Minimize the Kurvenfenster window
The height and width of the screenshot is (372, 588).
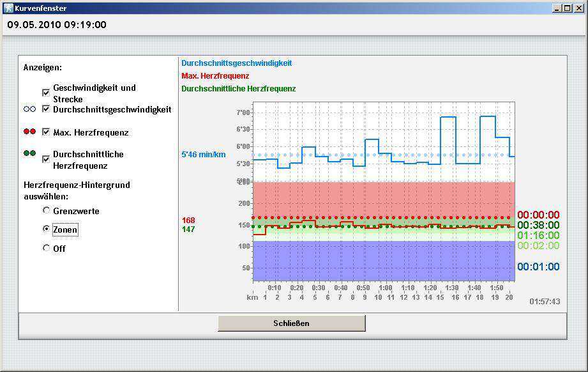coord(557,8)
